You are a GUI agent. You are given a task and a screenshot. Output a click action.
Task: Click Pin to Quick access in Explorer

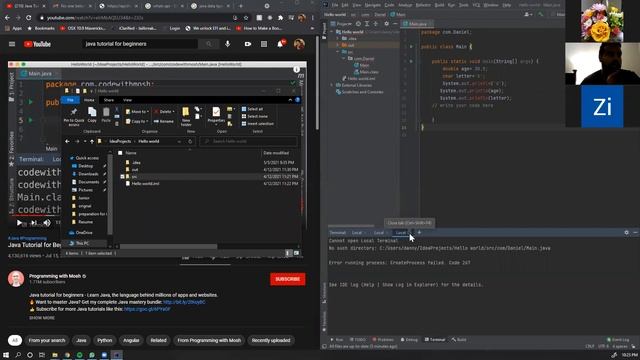click(74, 116)
